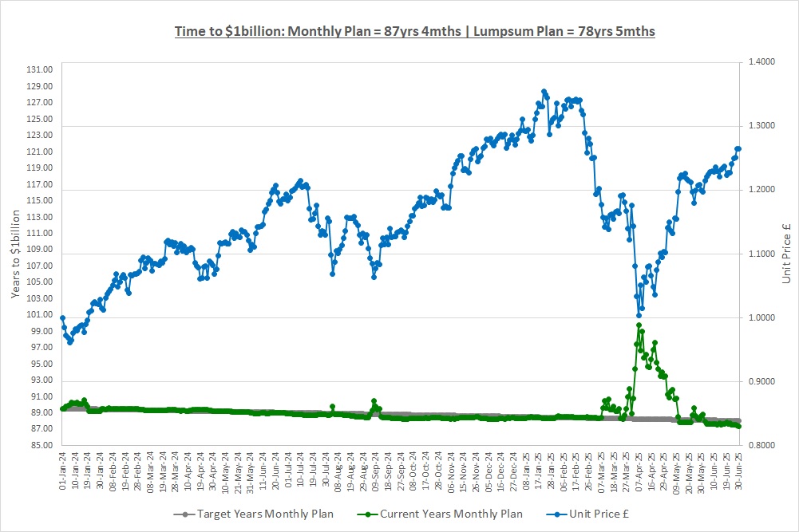
Task: Select the highest peak of the blue line
Action: (x=544, y=92)
